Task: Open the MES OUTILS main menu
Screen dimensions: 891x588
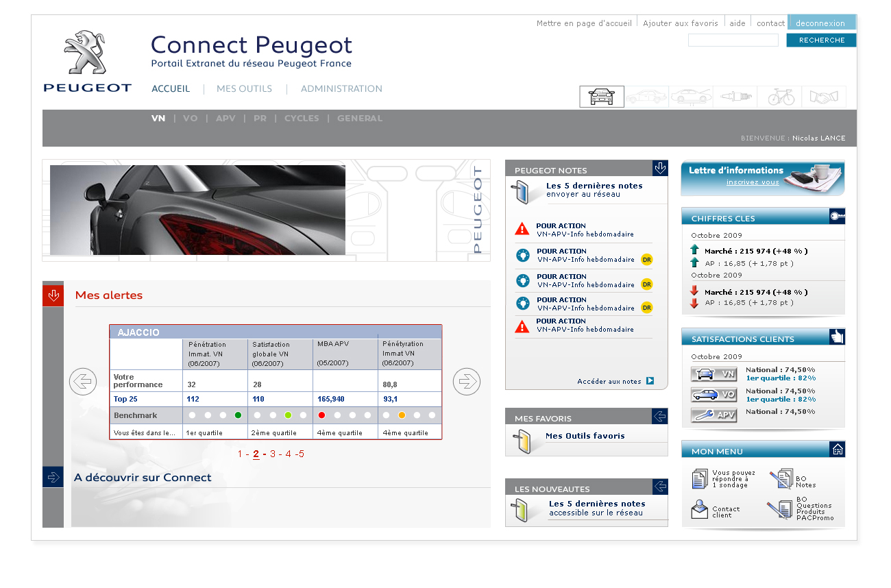Action: point(244,88)
